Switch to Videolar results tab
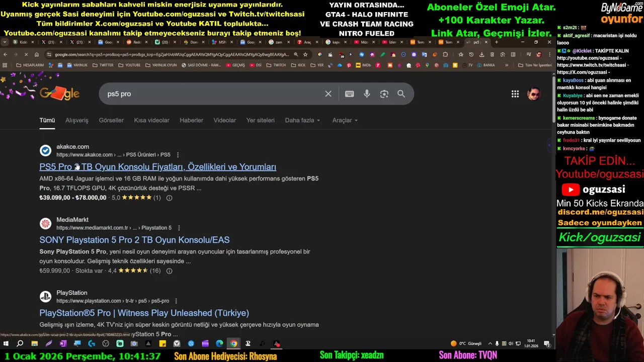 [224, 120]
